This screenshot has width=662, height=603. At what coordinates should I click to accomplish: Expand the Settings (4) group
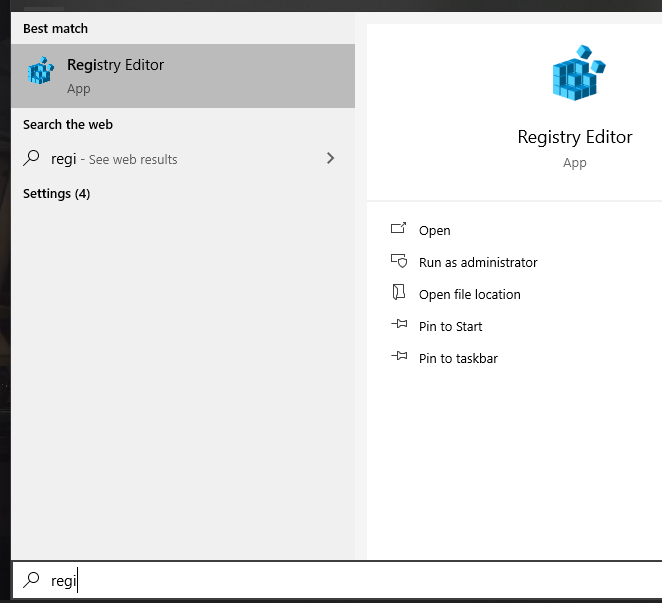[x=57, y=194]
